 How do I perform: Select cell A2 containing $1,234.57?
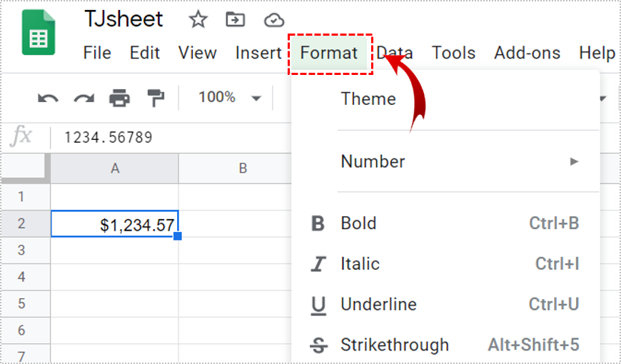114,224
